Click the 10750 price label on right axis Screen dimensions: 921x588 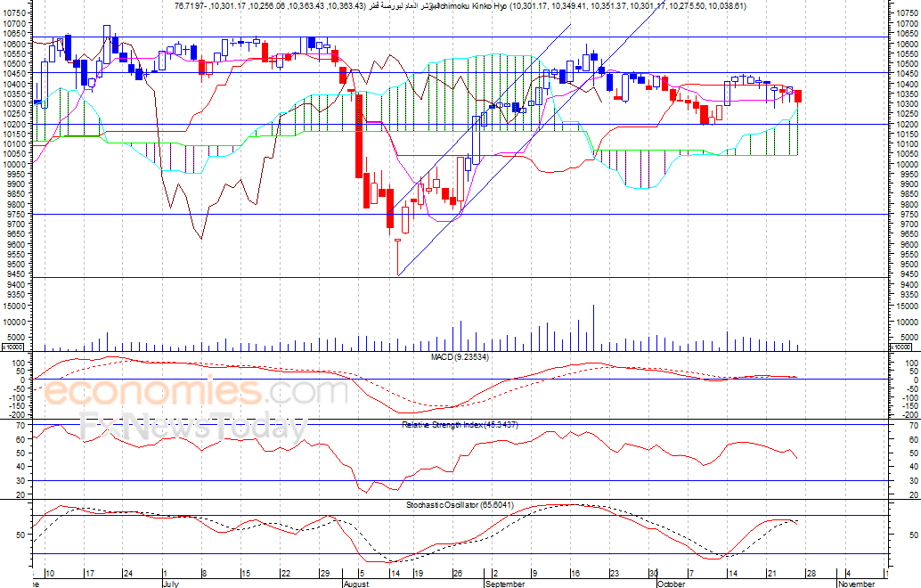coord(904,13)
